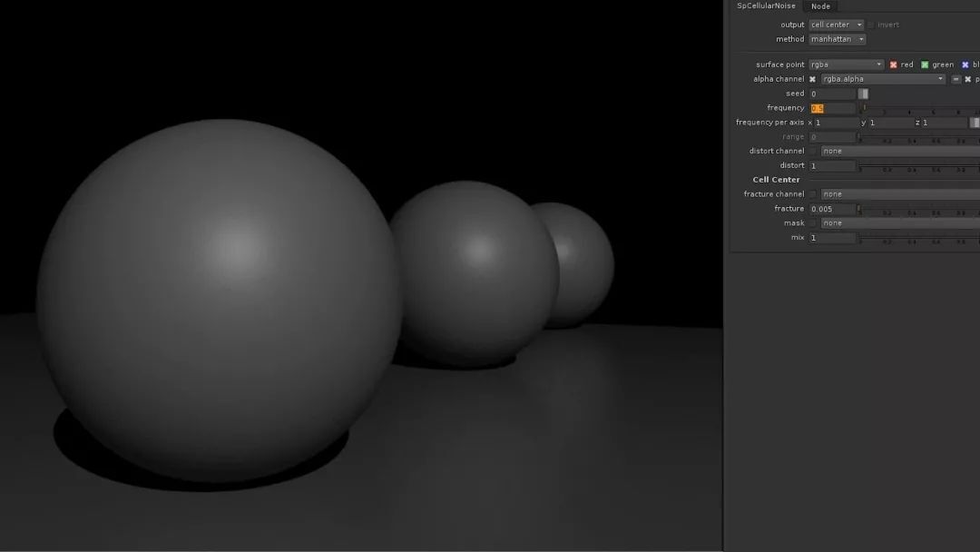This screenshot has width=980, height=552.
Task: Click the seed value field
Action: [x=832, y=94]
